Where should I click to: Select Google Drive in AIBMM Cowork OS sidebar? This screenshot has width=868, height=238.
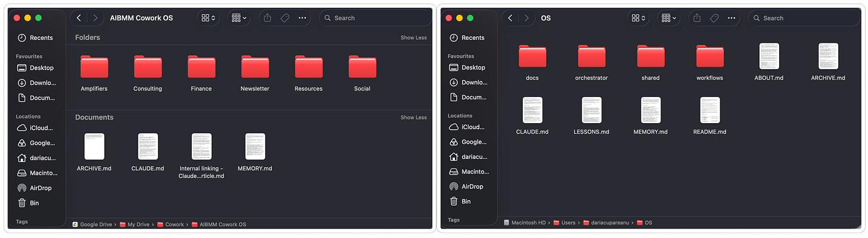point(37,143)
